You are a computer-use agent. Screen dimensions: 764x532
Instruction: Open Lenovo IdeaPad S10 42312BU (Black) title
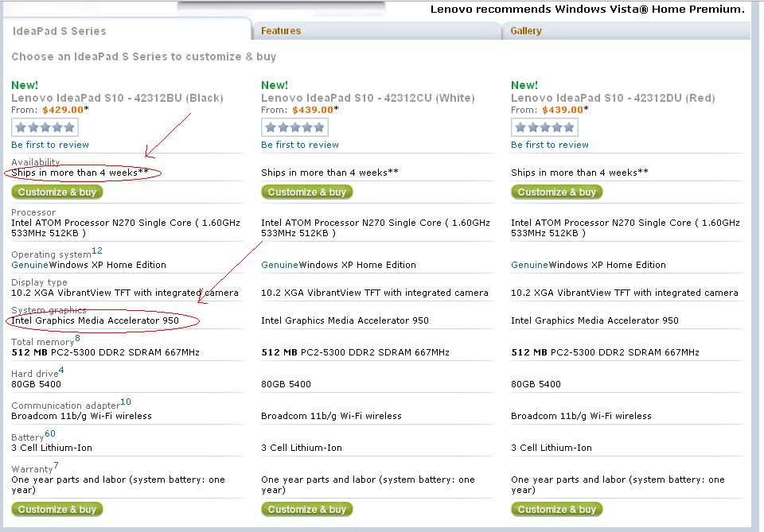(x=117, y=98)
